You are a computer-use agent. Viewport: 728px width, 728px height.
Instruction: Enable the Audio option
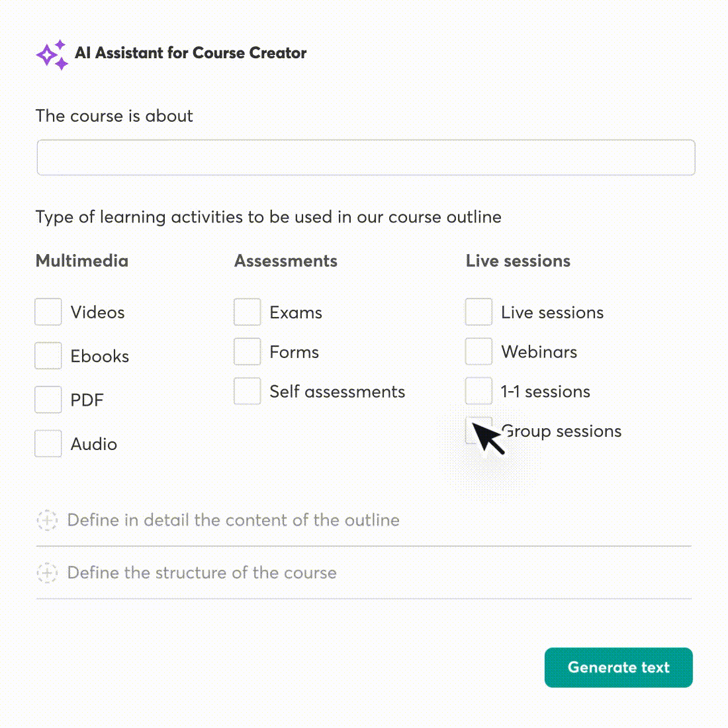(48, 443)
